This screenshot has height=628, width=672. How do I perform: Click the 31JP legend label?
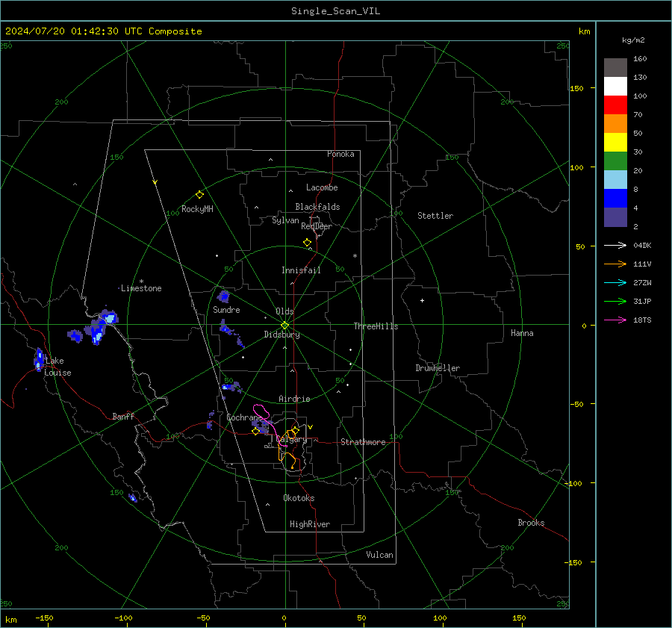point(642,302)
